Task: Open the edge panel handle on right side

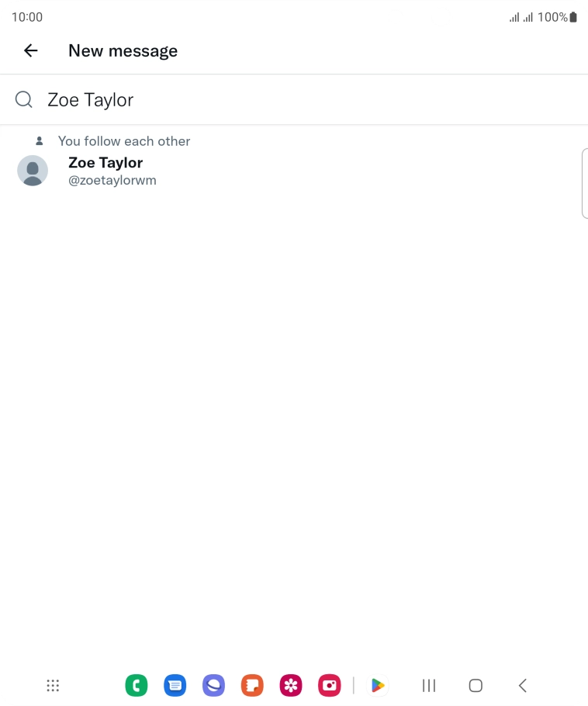Action: [x=584, y=183]
